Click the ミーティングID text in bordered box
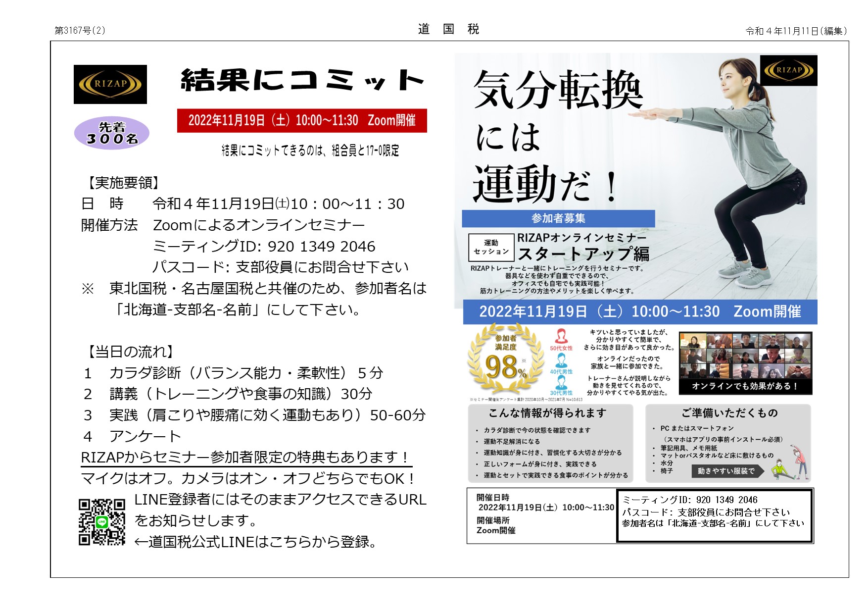The height and width of the screenshot is (614, 868). (x=690, y=500)
